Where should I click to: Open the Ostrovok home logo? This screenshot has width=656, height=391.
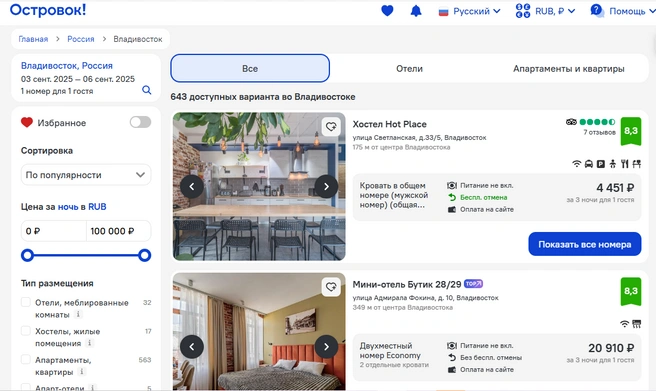coord(48,10)
